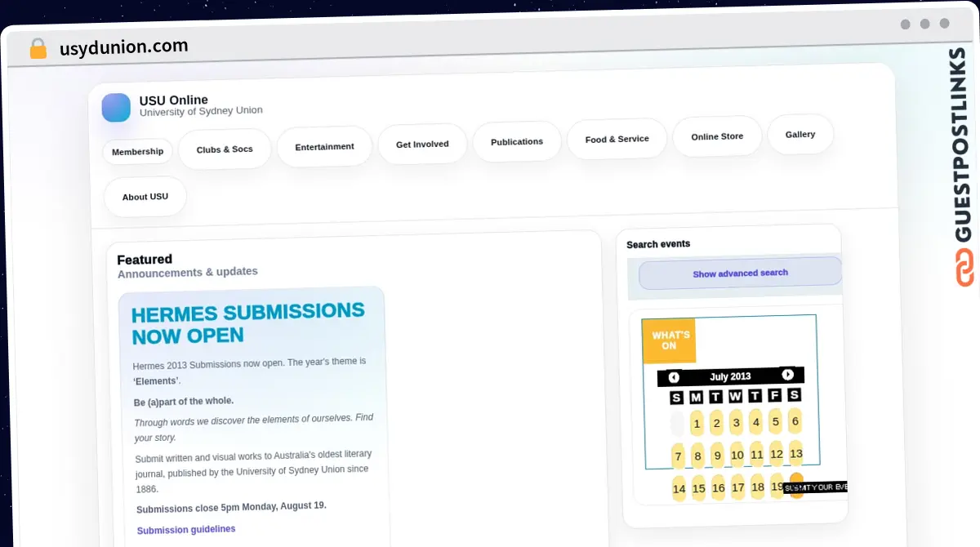Click the USU Online gradient logo icon
The image size is (980, 547).
click(116, 108)
